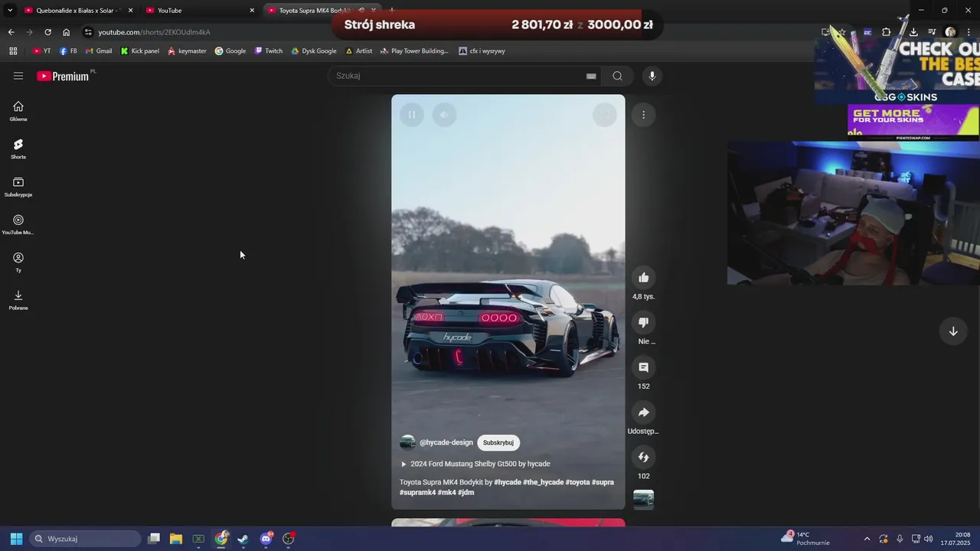Open Główna in the sidebar
Image resolution: width=980 pixels, height=551 pixels.
coord(18,111)
